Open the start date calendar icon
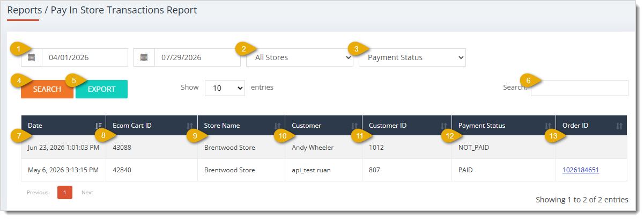This screenshot has height=219, width=644. [32, 57]
